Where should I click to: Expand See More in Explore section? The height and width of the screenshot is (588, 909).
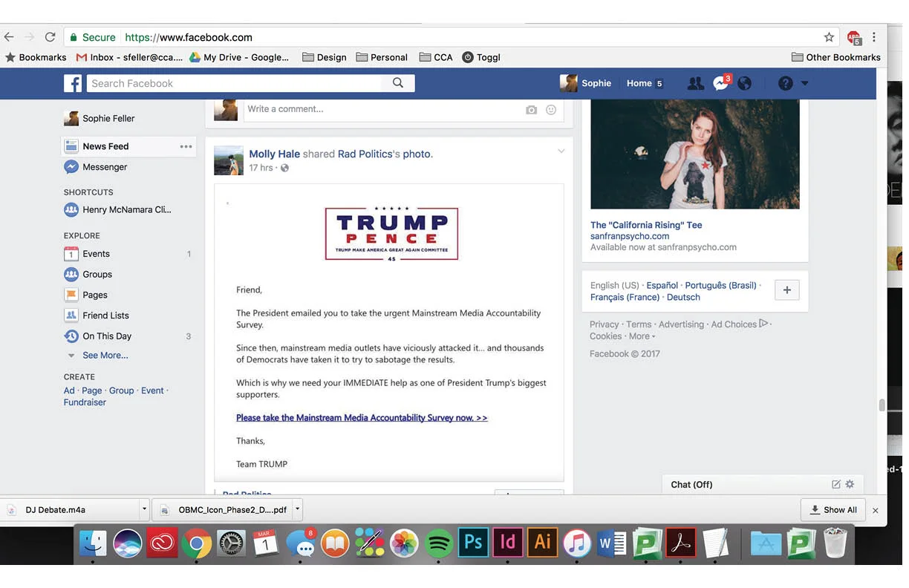[105, 356]
